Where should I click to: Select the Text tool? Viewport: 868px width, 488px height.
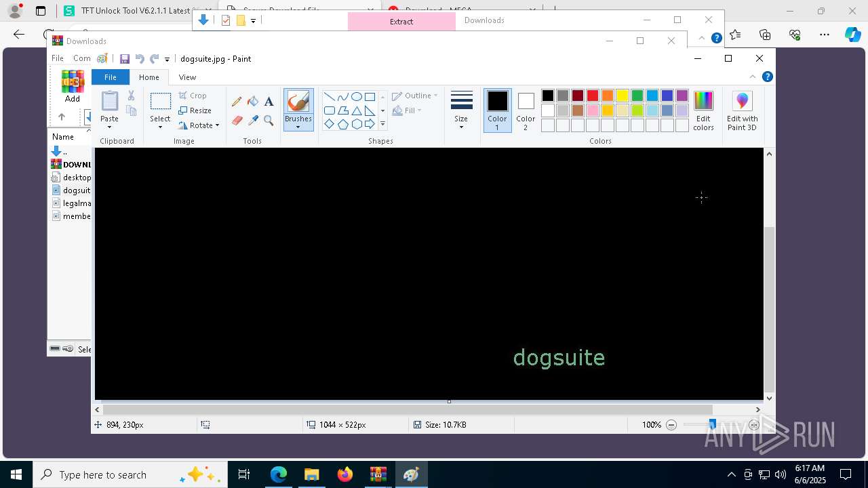(269, 102)
